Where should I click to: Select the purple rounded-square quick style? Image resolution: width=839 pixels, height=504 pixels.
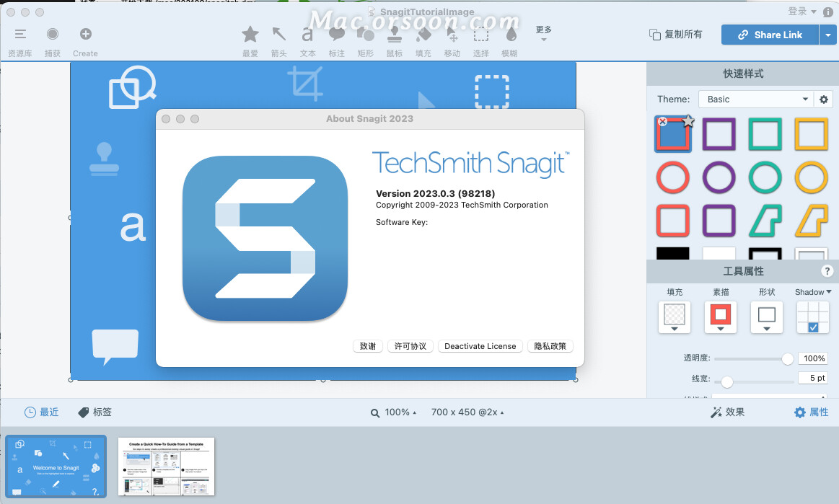[x=719, y=221]
